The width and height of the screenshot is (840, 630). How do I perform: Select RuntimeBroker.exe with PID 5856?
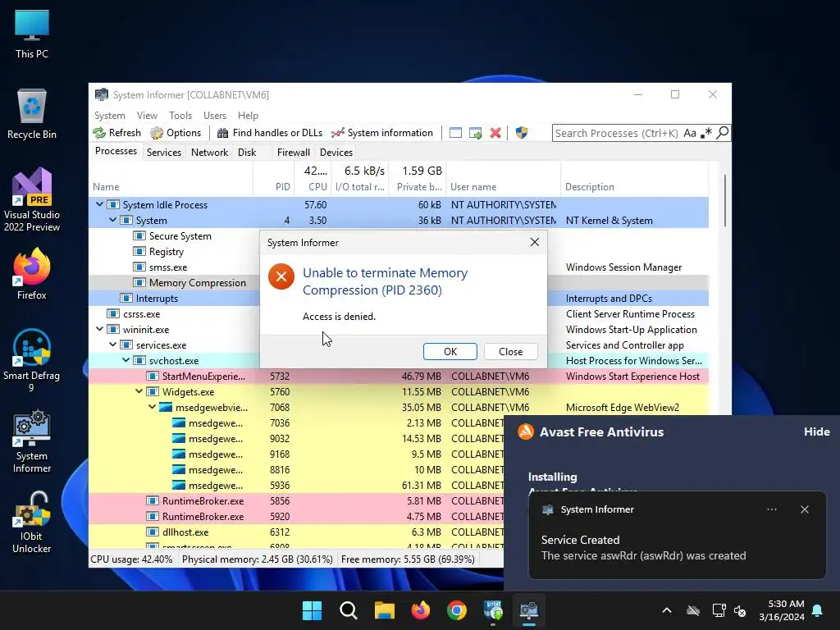(x=295, y=501)
